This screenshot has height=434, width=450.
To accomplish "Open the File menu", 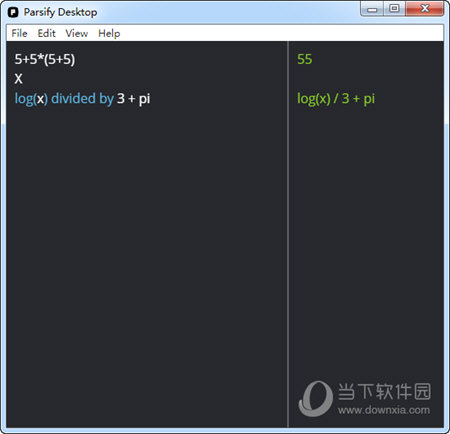I will click(19, 33).
